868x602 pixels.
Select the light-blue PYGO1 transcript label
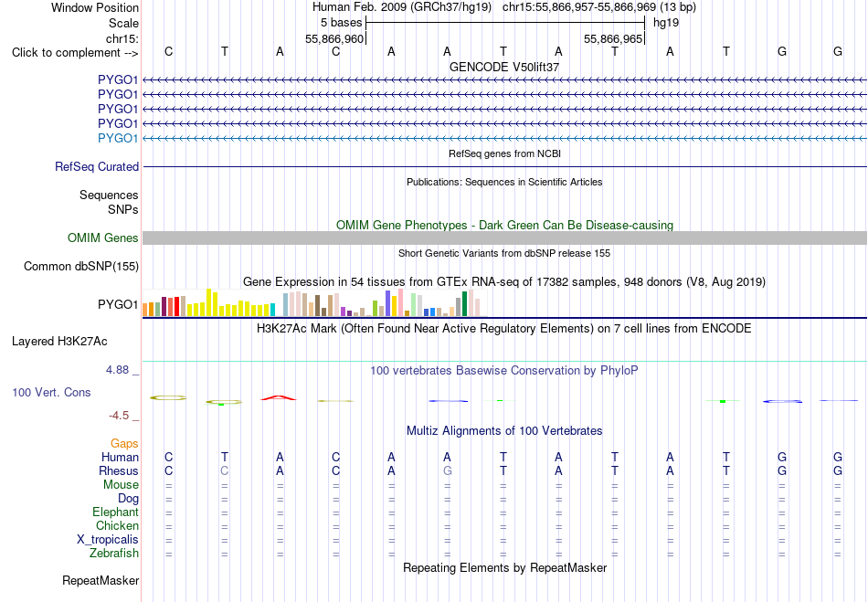pyautogui.click(x=117, y=138)
